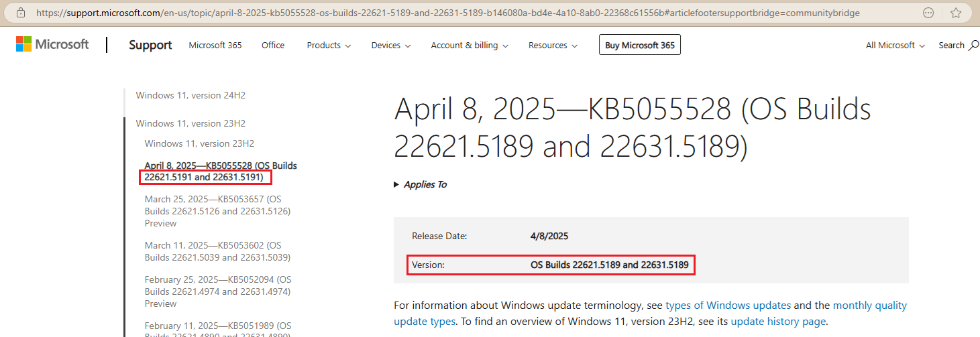Expand the Applies To disclosure
Screen dimensions: 980x337
(x=421, y=184)
